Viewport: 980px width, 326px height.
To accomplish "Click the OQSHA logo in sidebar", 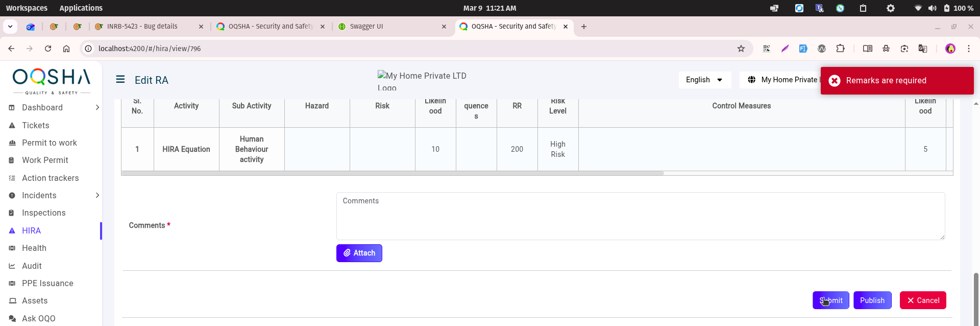I will pos(51,81).
